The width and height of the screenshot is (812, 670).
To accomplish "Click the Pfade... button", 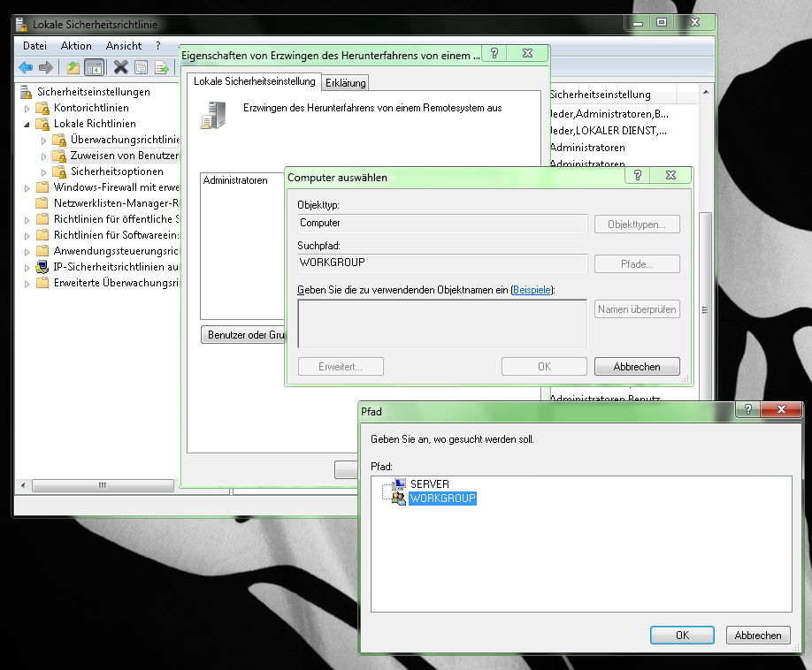I will [637, 264].
